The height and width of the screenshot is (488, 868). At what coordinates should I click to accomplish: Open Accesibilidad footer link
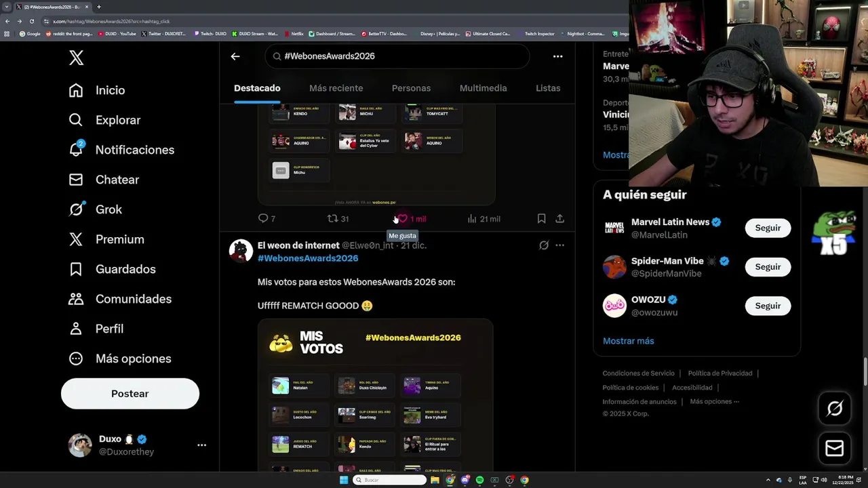coord(692,388)
